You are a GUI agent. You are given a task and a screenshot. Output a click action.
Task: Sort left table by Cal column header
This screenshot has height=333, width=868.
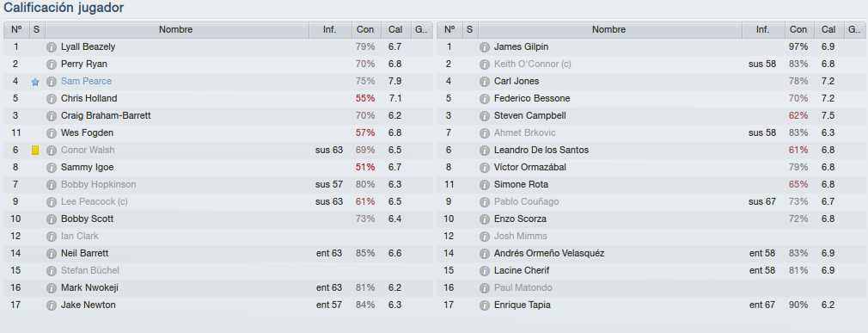[396, 30]
